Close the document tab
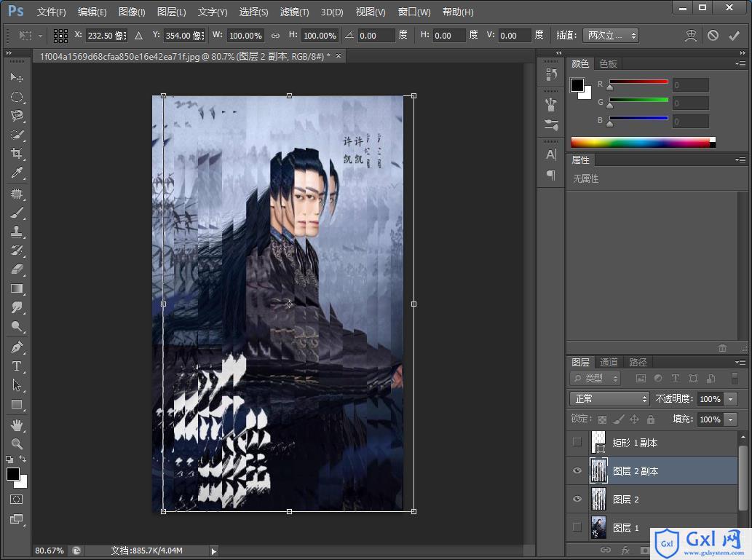Viewport: 752px width, 560px height. [339, 56]
